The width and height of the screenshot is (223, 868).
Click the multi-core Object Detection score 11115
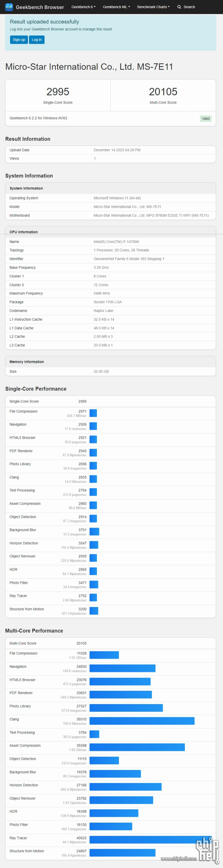click(x=82, y=759)
